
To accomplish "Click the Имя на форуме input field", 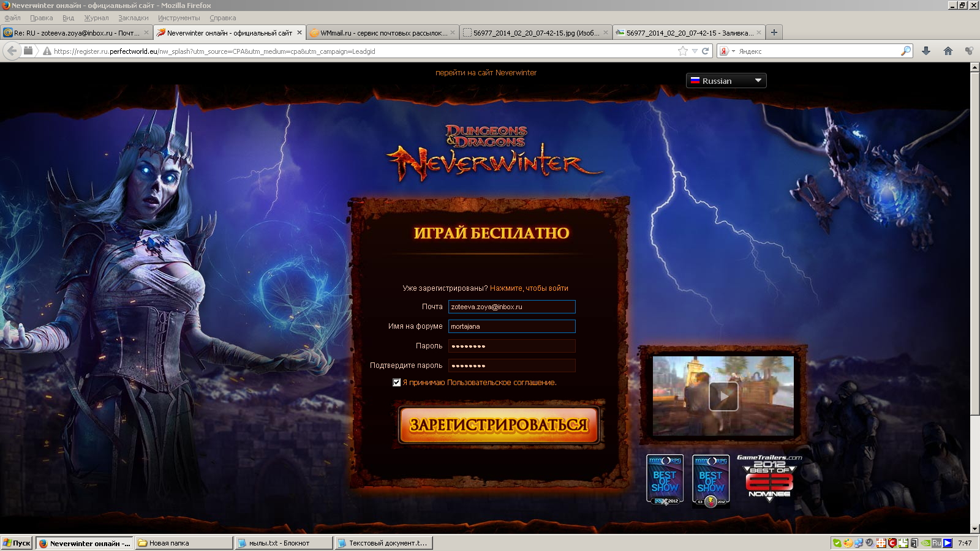I will coord(511,326).
